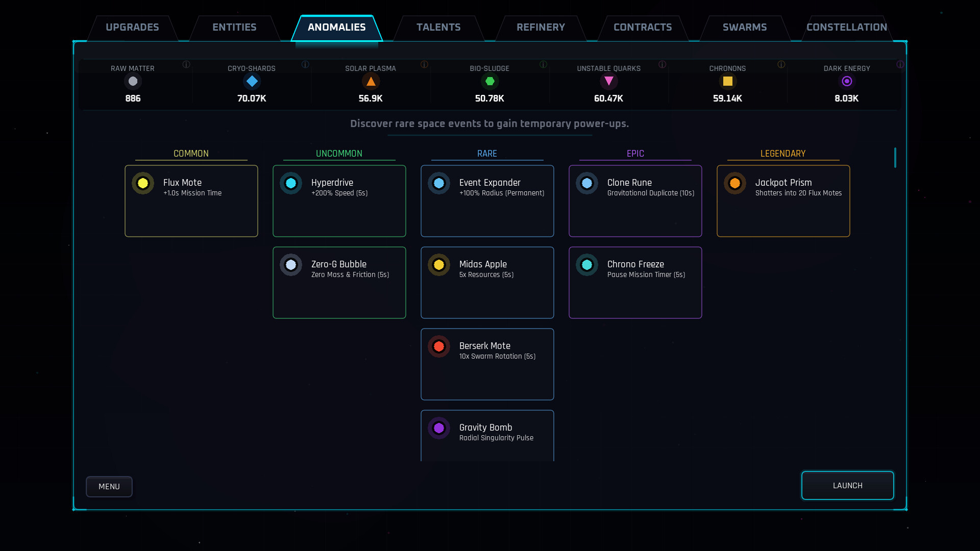Viewport: 980px width, 551px height.
Task: Select the Chrono Freeze cyan icon
Action: point(587,265)
